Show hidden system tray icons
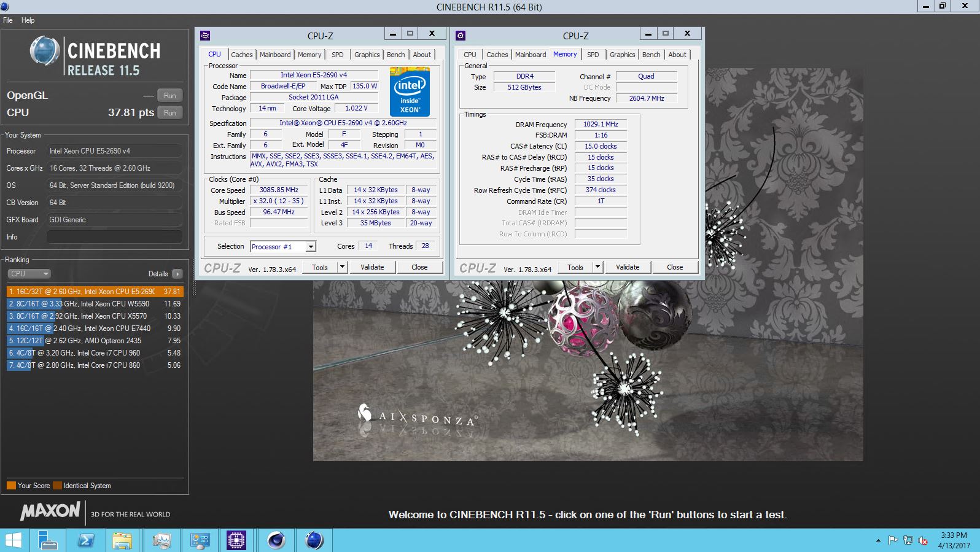The image size is (980, 552). (x=878, y=540)
